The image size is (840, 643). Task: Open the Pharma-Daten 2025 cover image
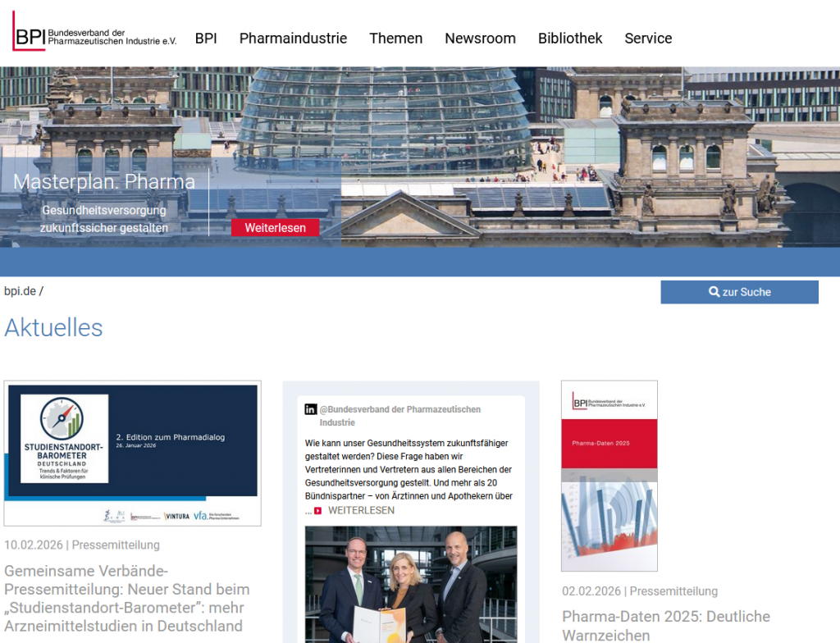[609, 476]
